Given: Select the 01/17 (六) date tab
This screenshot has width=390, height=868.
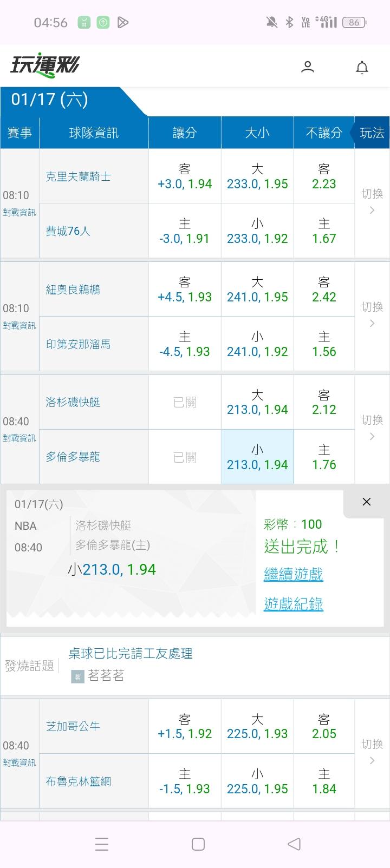Looking at the screenshot, I should point(50,100).
